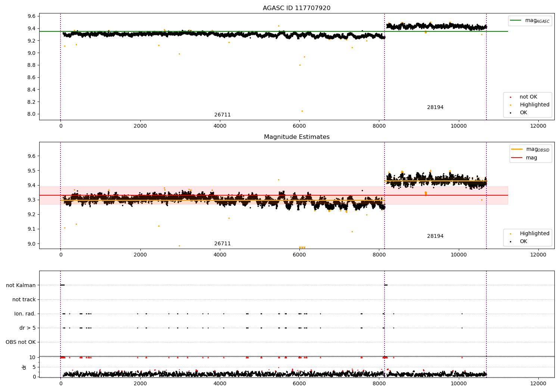Click 'not OK' legend entry in top plot
Image resolution: width=560 pixels, height=392 pixels.
point(528,97)
